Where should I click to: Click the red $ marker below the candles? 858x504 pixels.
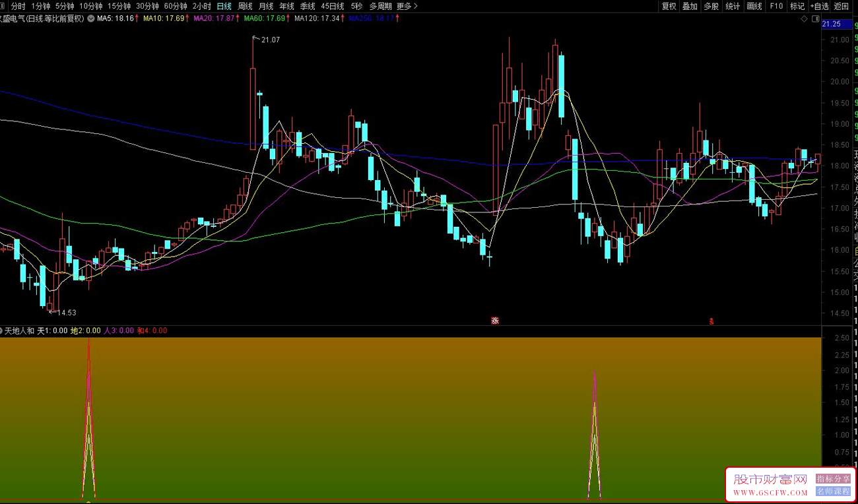tap(711, 321)
